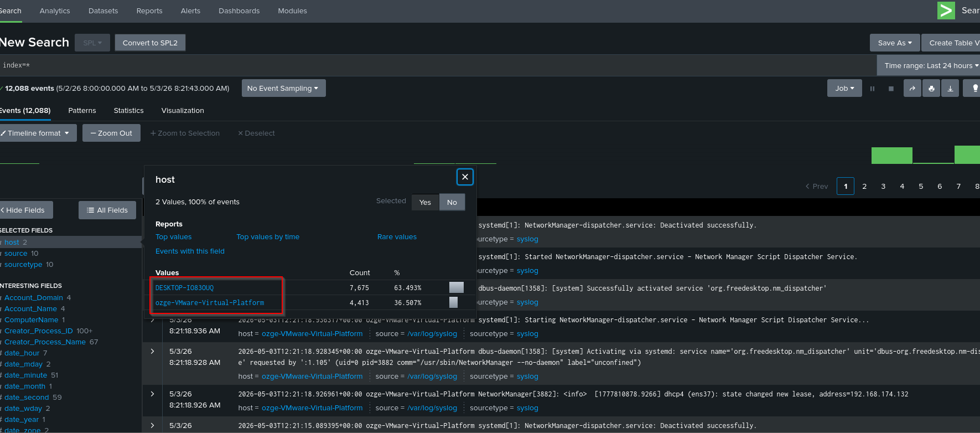Filter by host ozge-VMware-Virtual-Platform in popup
This screenshot has width=980, height=433.
[210, 302]
